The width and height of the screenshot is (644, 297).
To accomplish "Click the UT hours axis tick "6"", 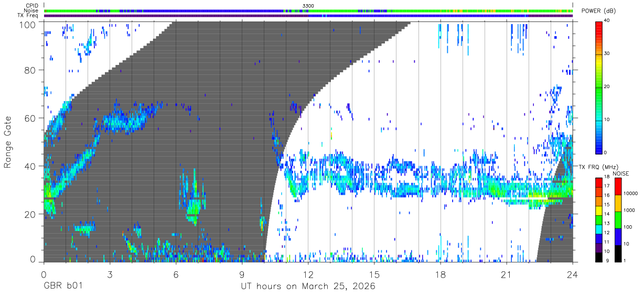I will (176, 273).
